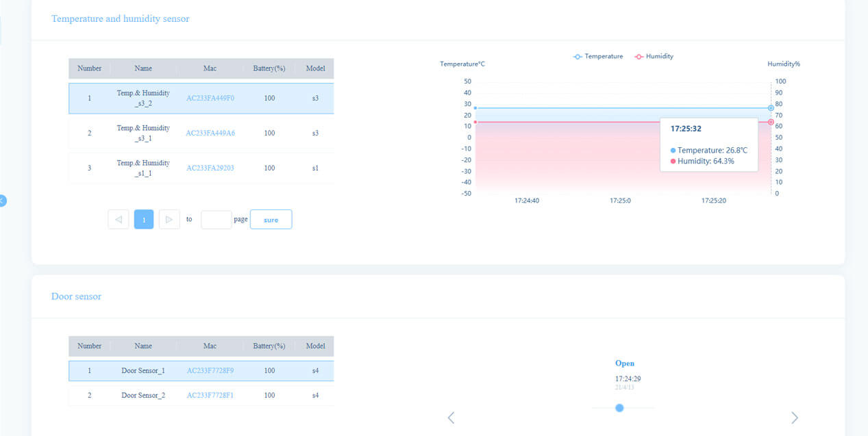
Task: Click the next page arrow in pagination
Action: point(169,219)
